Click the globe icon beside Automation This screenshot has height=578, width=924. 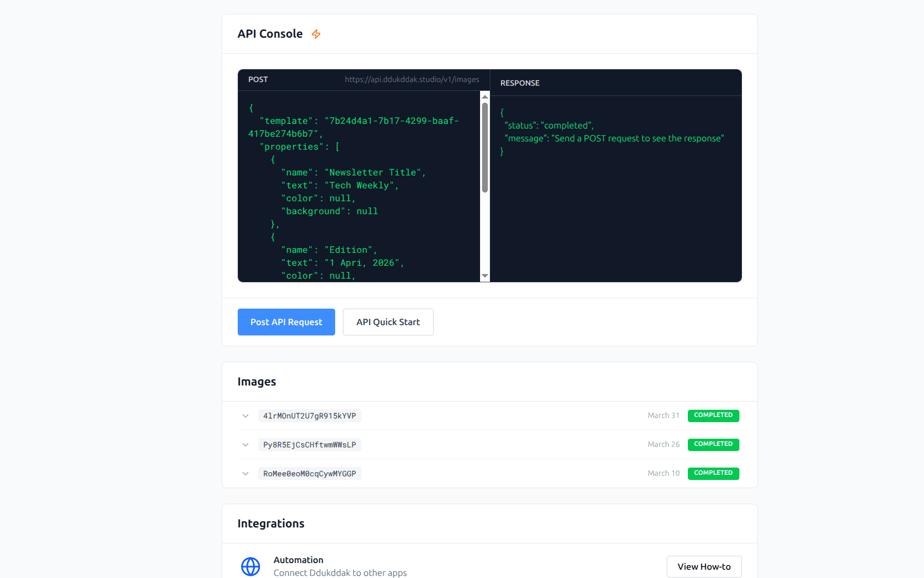251,566
